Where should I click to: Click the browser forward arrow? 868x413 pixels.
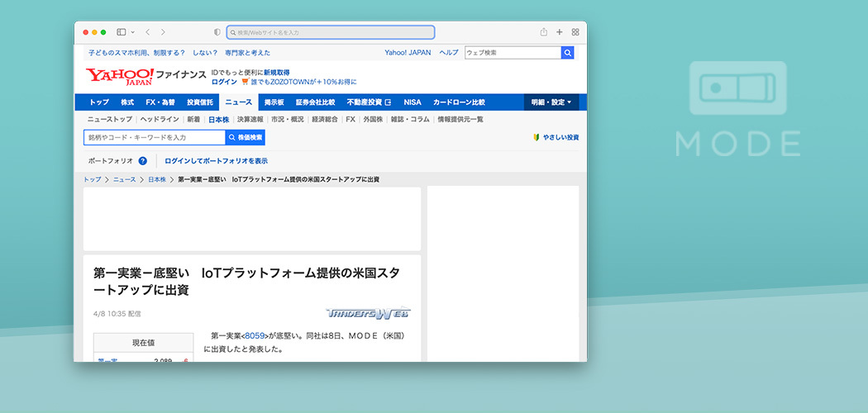[163, 32]
